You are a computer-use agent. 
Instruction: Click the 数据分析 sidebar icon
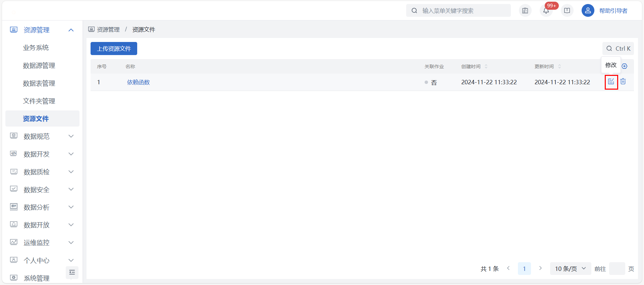click(x=14, y=207)
